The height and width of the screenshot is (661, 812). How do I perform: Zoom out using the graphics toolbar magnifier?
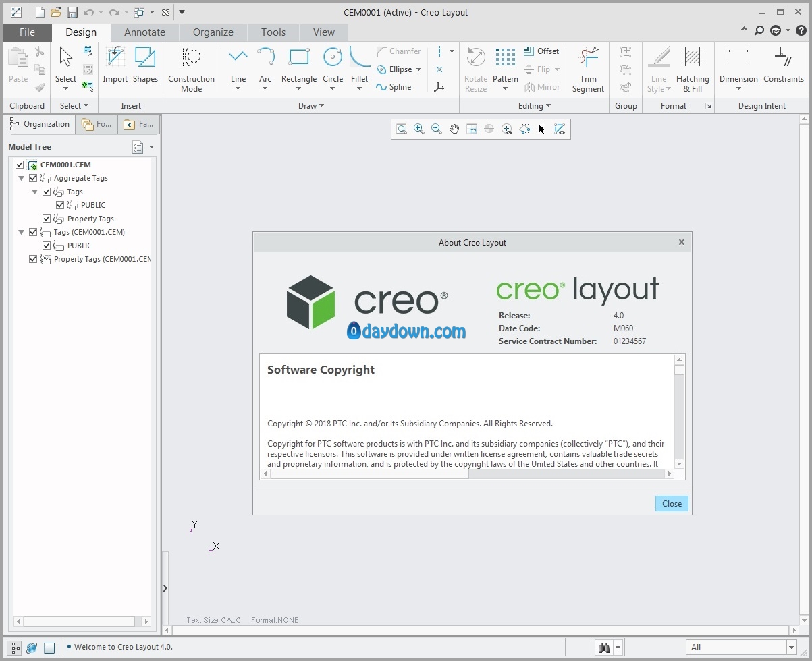click(437, 129)
